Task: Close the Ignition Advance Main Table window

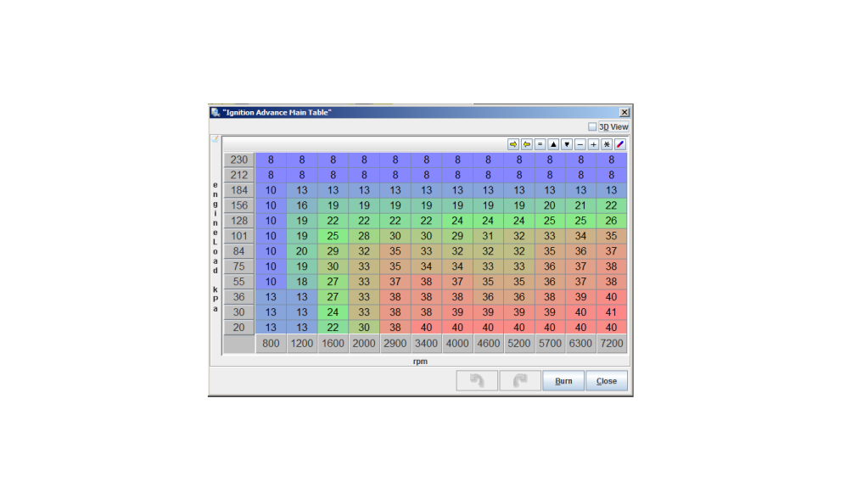Action: 624,112
